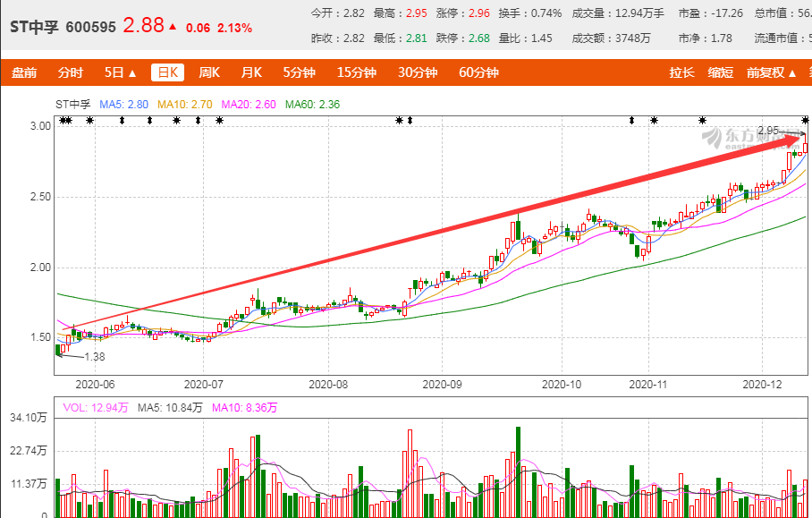Switch to the 月K monthly chart tab
Screen dimensions: 812x518
(x=253, y=72)
